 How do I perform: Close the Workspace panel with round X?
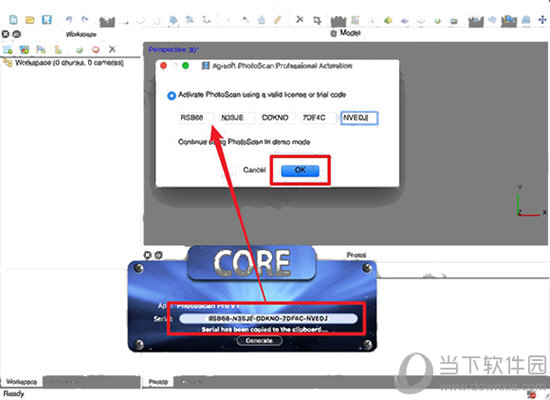(x=5, y=34)
